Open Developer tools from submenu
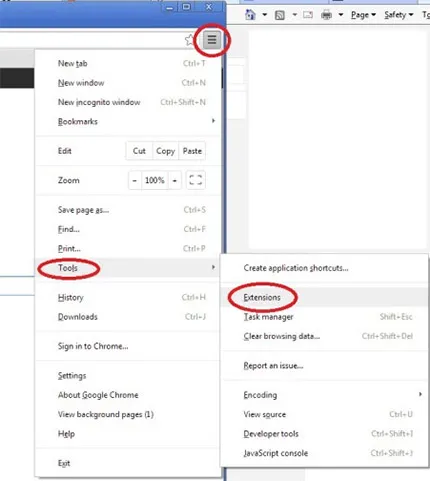430x481 pixels. coord(324,434)
